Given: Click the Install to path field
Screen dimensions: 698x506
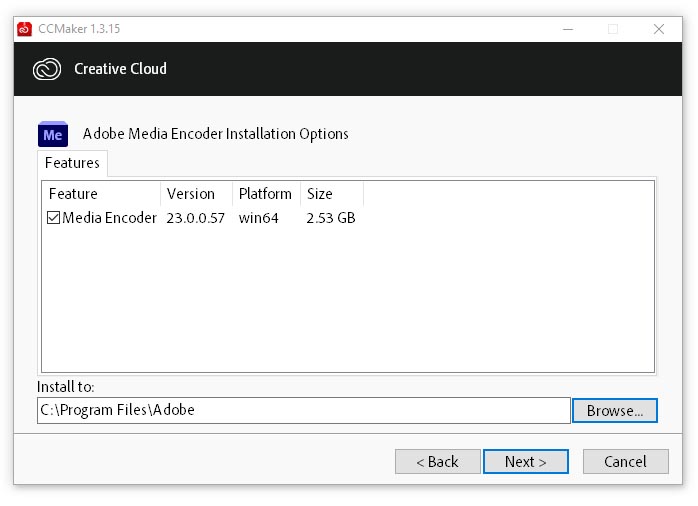Looking at the screenshot, I should [x=304, y=410].
